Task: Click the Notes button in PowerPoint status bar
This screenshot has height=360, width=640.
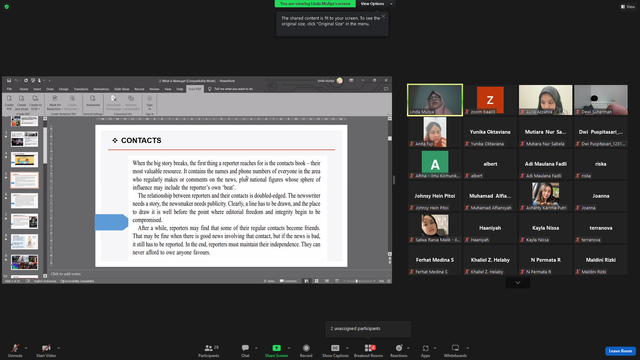Action: tap(269, 281)
